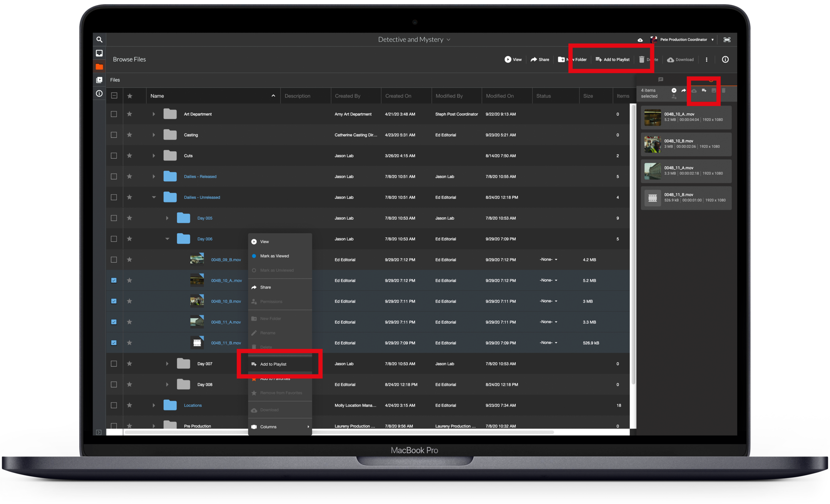Uncheck the 004B_10_A.mov checkbox
Viewport: 830px width, 504px height.
[114, 280]
